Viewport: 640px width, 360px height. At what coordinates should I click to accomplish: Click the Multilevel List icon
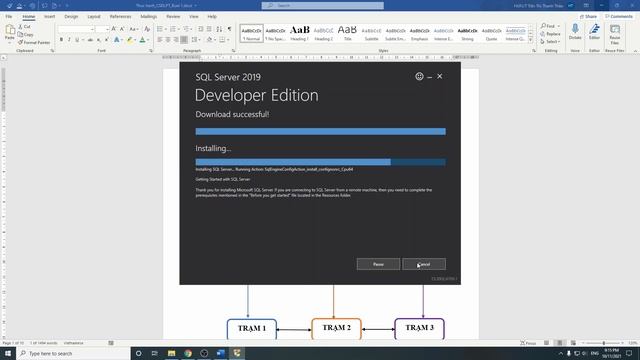187,29
